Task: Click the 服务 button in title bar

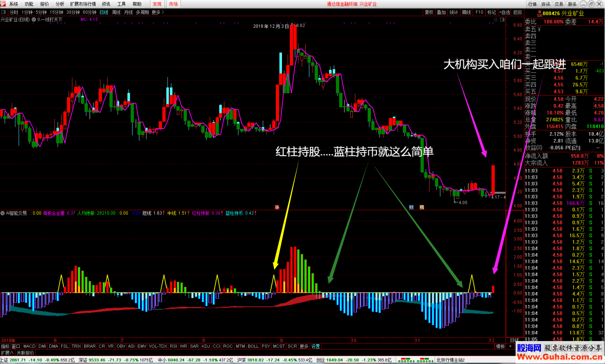Action: [572, 4]
